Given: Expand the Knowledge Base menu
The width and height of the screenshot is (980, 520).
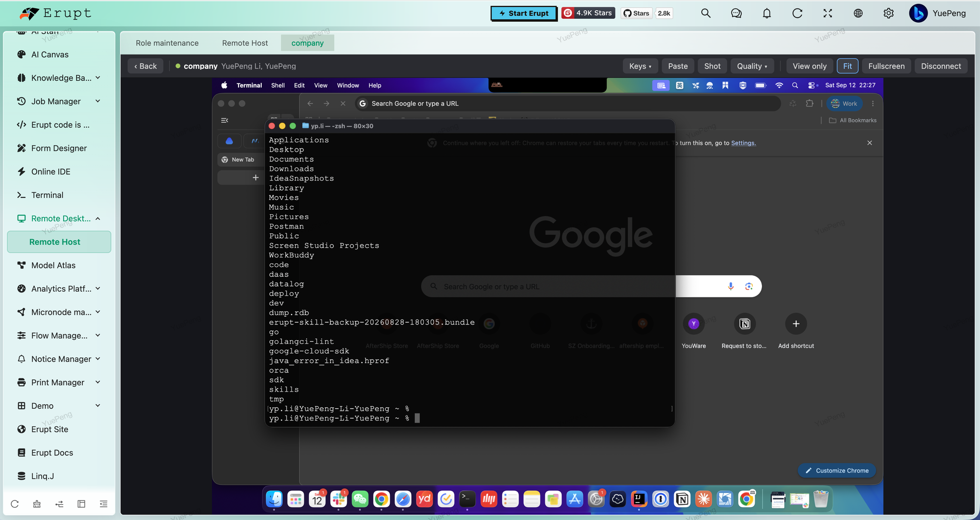Looking at the screenshot, I should coord(59,78).
